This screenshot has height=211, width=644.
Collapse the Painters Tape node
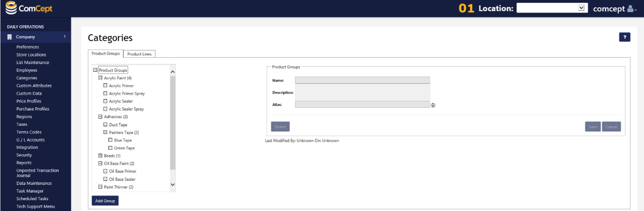(105, 132)
